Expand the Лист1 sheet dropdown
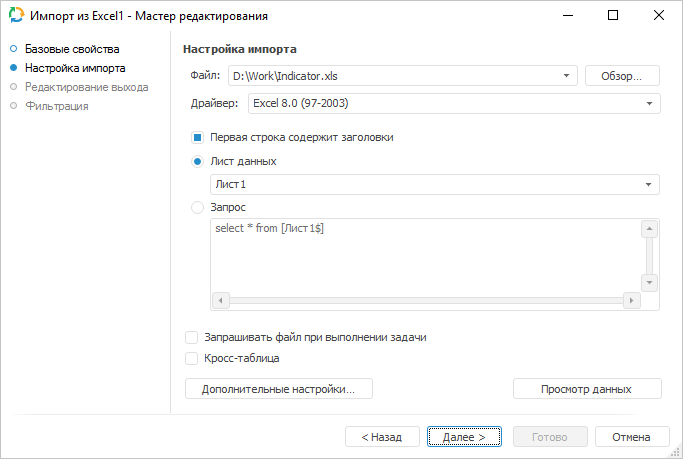 [649, 184]
